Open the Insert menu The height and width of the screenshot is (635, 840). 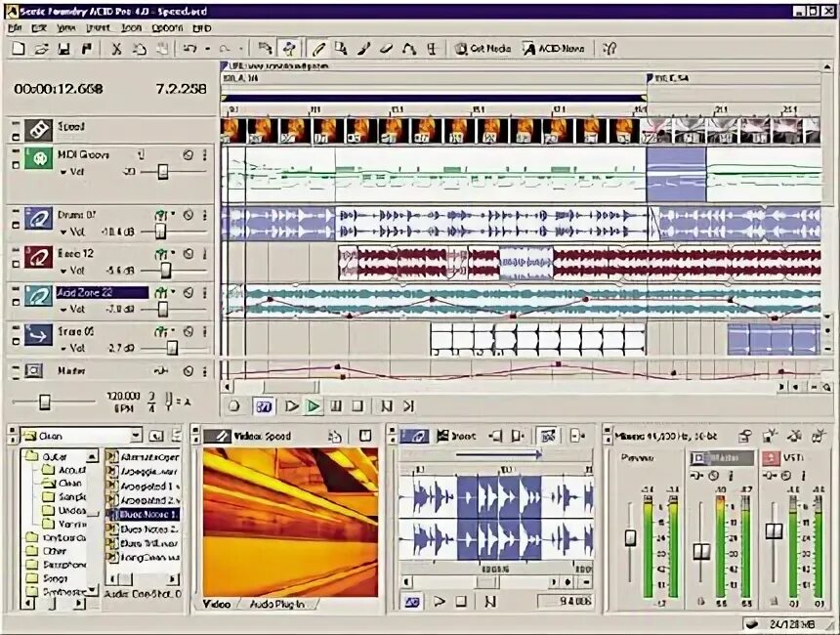[x=98, y=28]
